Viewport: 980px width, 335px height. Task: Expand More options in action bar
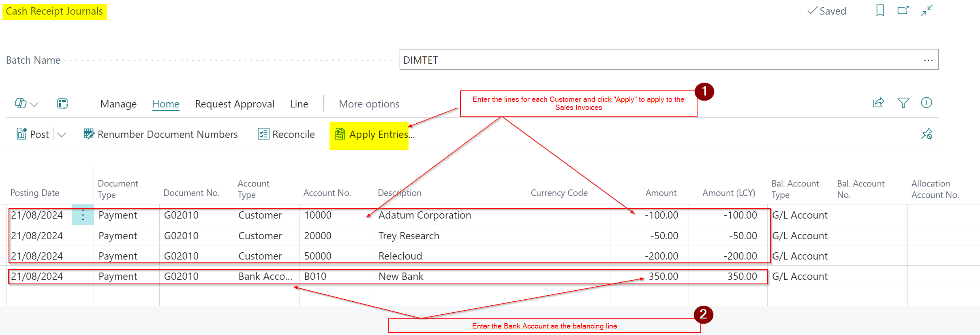point(369,104)
